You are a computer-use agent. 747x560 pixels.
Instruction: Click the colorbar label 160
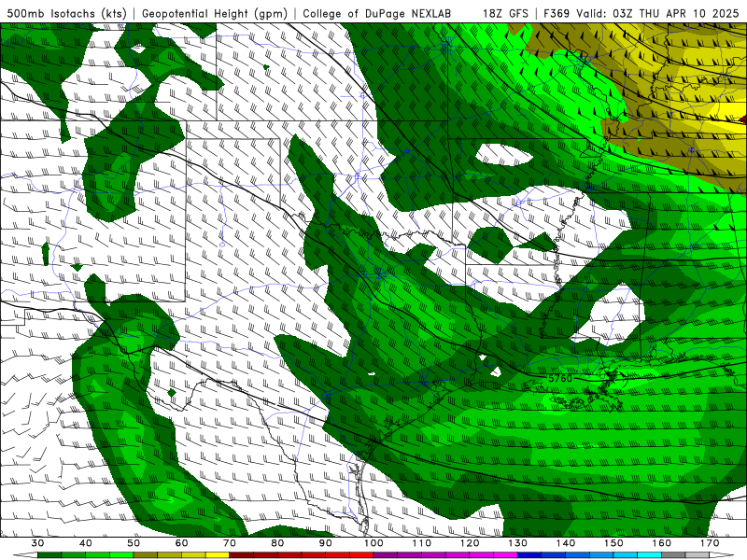pos(662,543)
